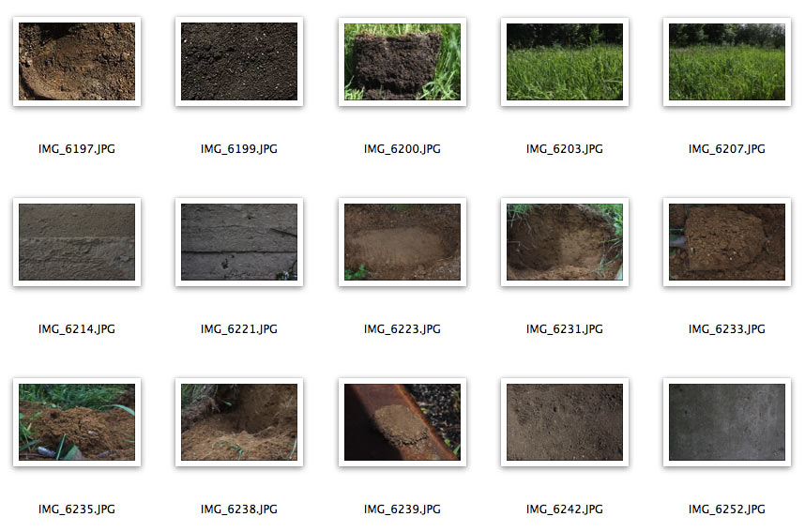Click the IMG_6207.JPG filename label
The width and height of the screenshot is (805, 532).
pos(727,149)
